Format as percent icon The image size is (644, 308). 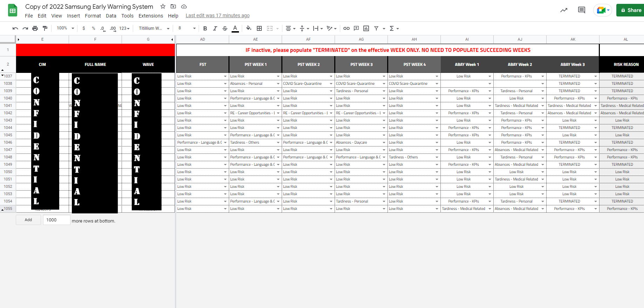pos(94,28)
